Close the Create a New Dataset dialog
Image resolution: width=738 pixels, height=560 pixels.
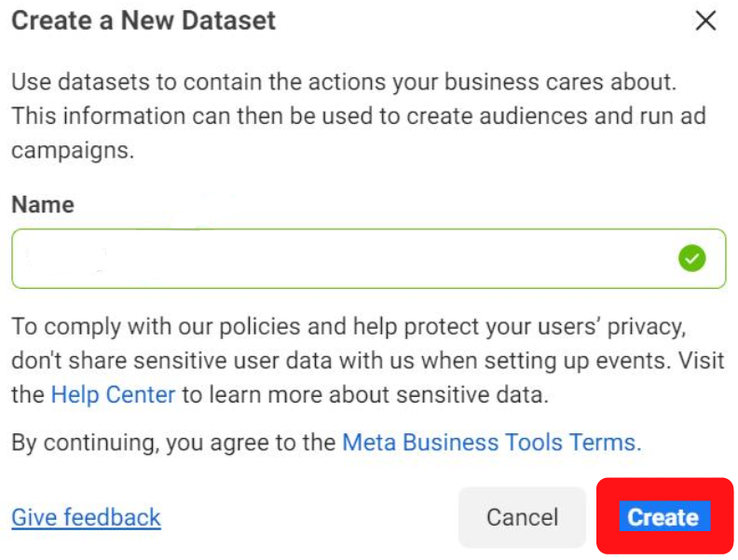point(706,21)
